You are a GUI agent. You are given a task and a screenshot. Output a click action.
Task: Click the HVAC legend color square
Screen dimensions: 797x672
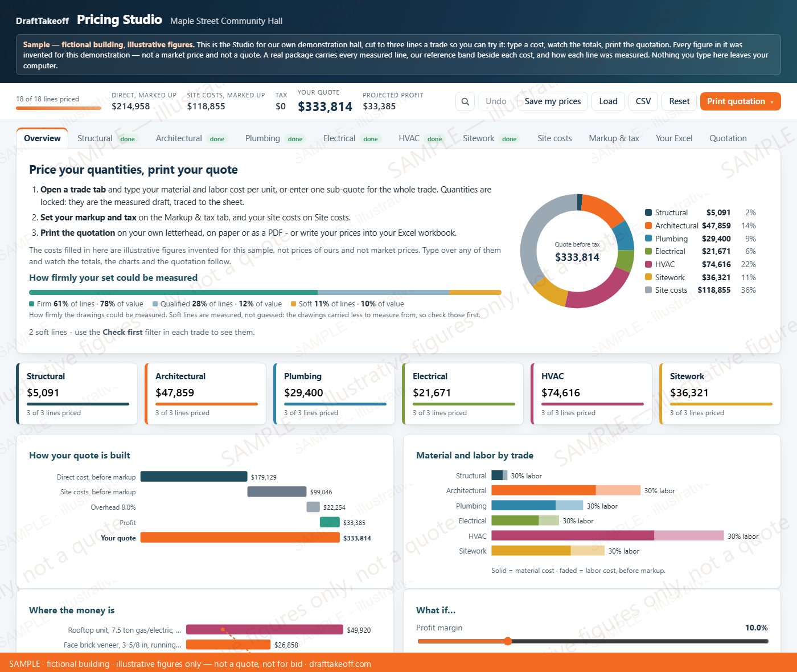(648, 264)
